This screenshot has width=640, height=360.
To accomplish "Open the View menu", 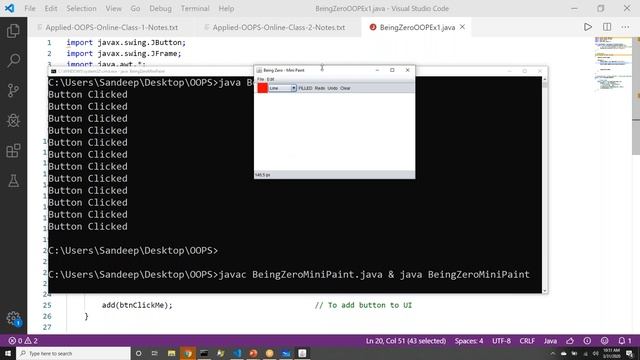I will pos(113,8).
